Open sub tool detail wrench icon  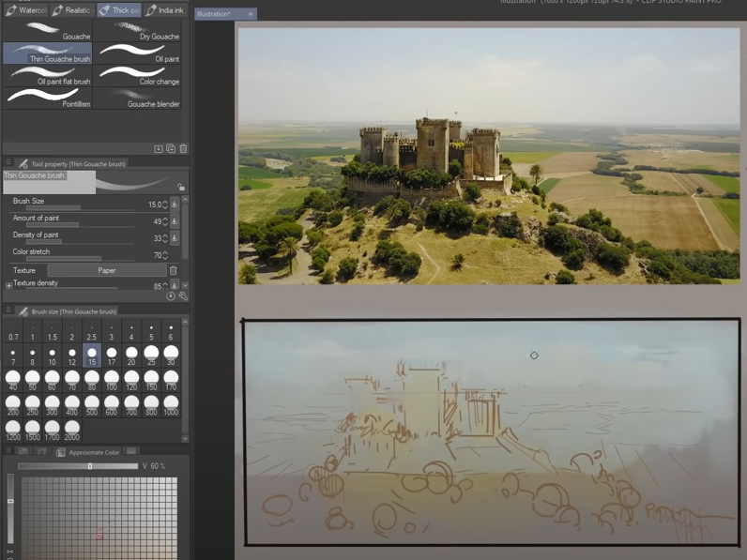[183, 296]
